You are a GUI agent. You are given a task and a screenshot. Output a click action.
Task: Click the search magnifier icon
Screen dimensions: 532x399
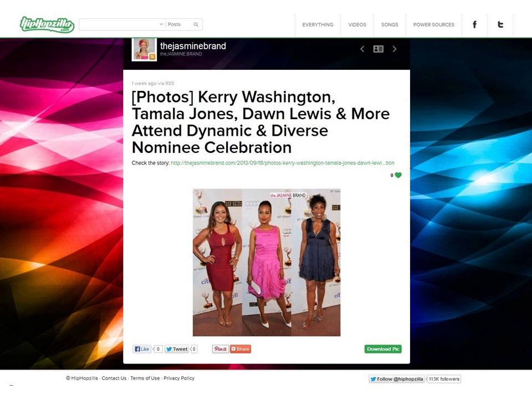pos(196,24)
